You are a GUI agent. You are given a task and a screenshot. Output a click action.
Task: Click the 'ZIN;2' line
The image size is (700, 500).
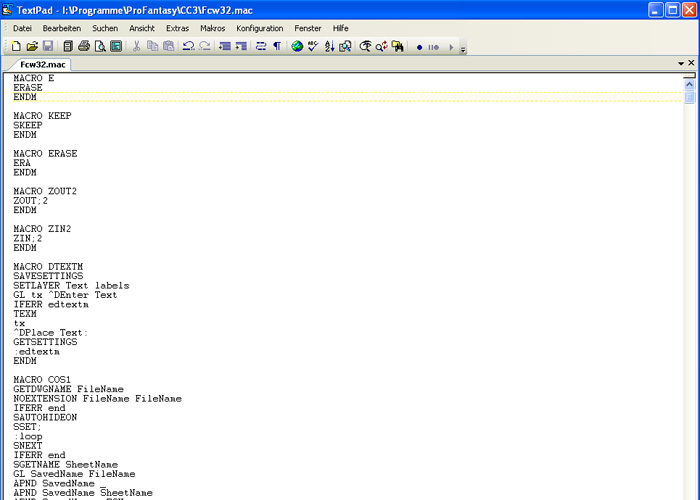click(28, 238)
